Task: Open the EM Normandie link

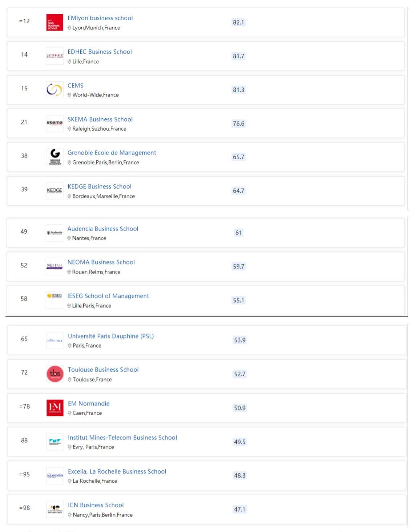Action: (89, 404)
